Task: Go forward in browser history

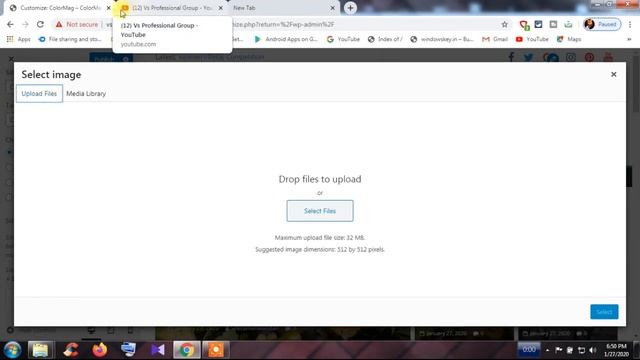Action: coord(25,24)
